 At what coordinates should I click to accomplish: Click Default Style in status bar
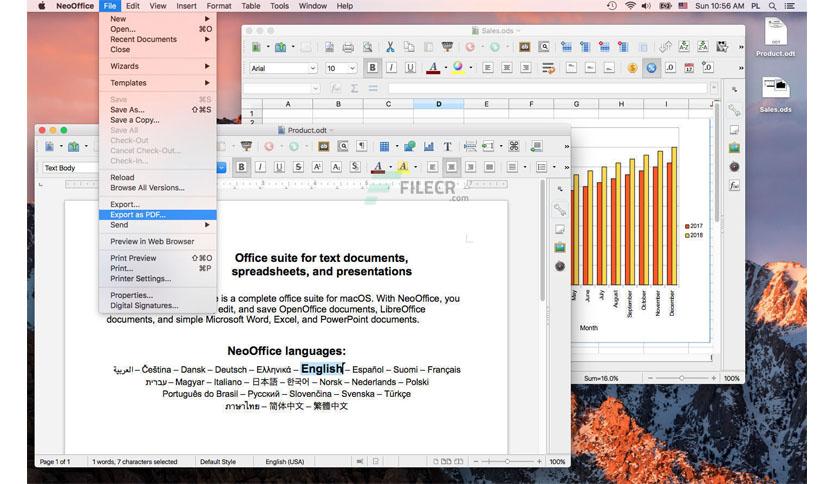point(218,462)
